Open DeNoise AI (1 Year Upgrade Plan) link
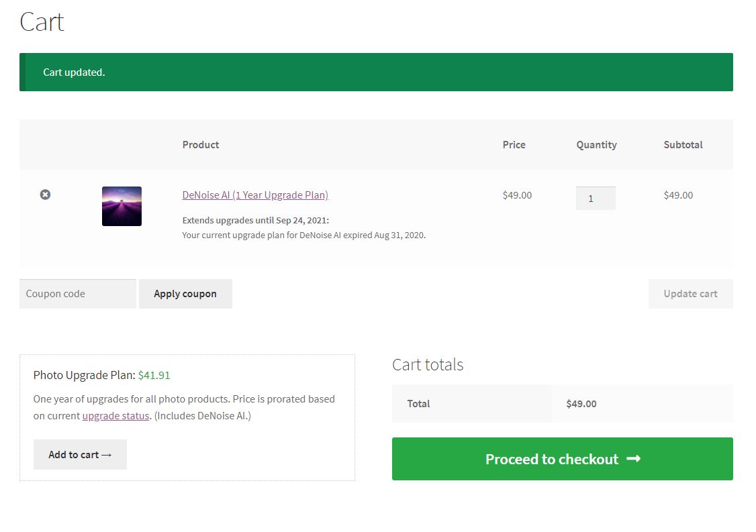 click(x=255, y=195)
